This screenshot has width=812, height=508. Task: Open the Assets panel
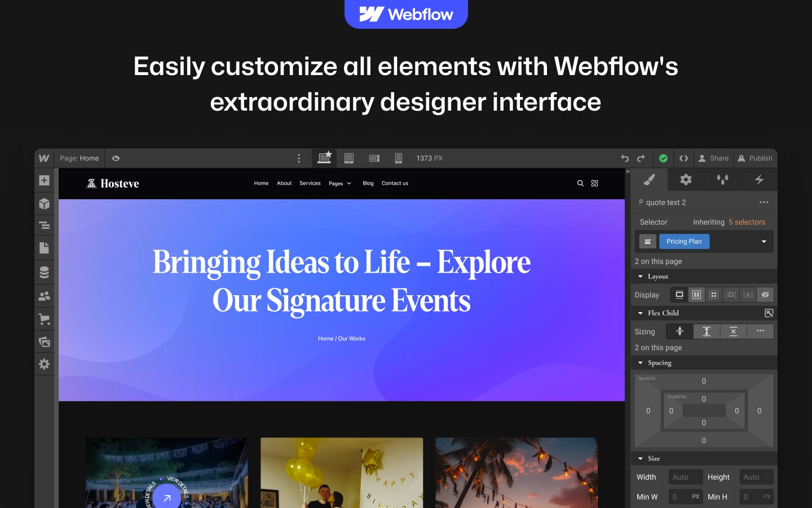[45, 341]
